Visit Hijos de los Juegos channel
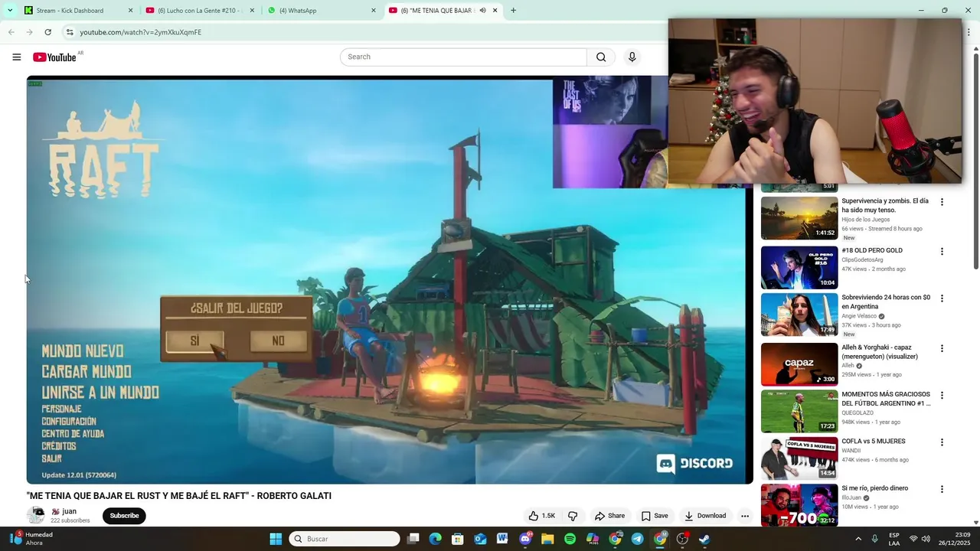This screenshot has height=551, width=980. tap(865, 220)
